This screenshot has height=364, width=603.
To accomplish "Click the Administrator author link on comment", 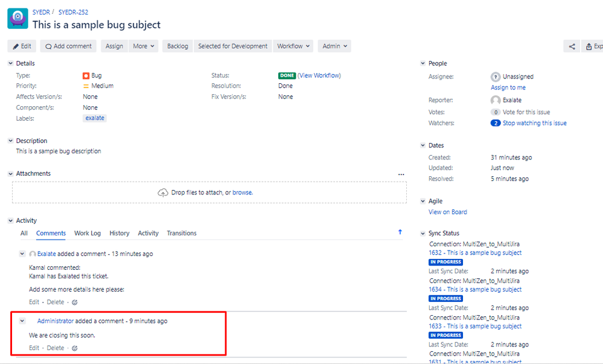I will click(56, 321).
